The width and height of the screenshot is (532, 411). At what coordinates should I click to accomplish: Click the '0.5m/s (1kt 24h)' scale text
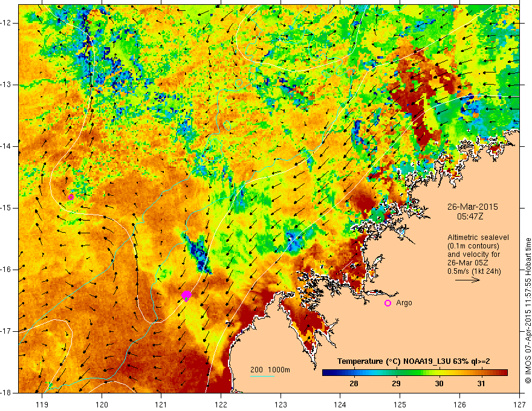[x=474, y=271]
